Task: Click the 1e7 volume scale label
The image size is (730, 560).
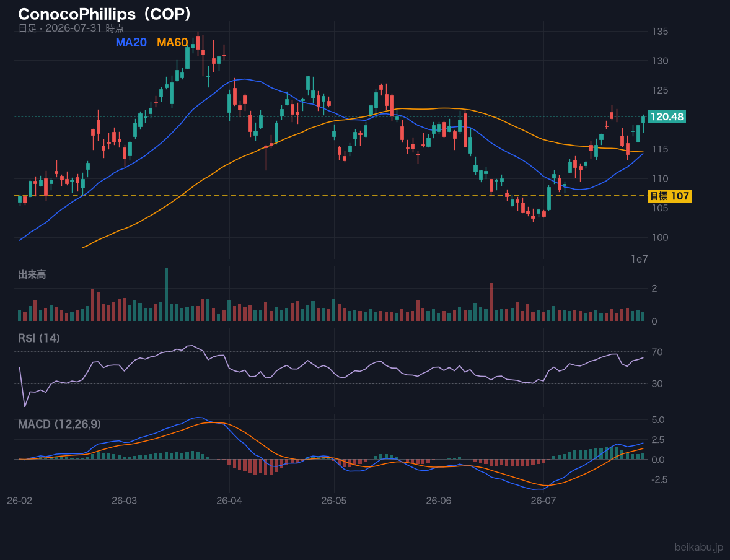Action: [x=640, y=260]
